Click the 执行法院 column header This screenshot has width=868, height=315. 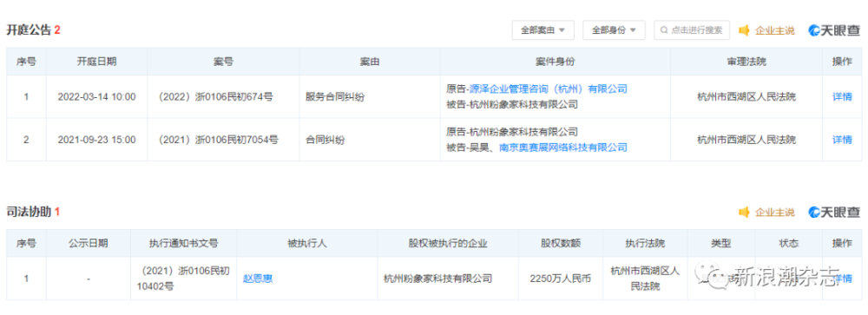[x=645, y=243]
